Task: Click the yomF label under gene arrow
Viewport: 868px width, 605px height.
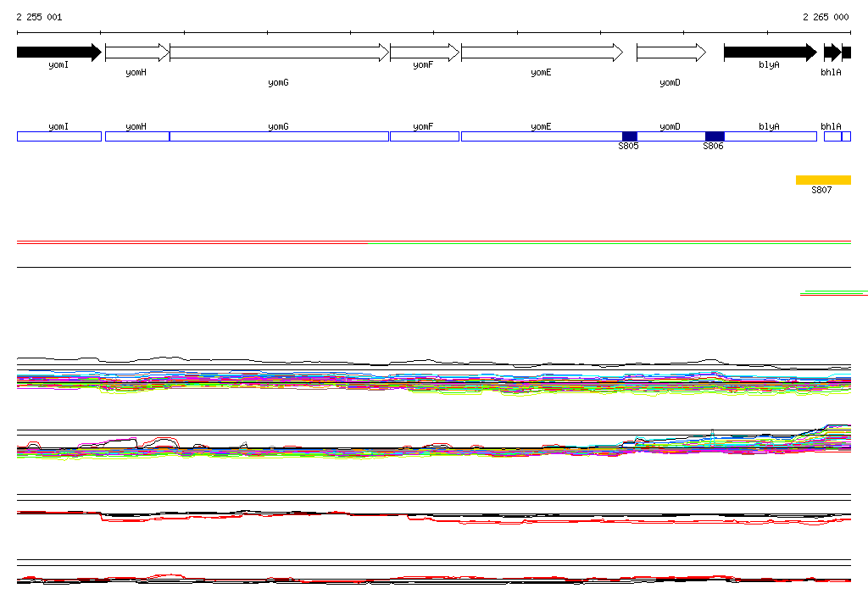Action: (x=423, y=64)
